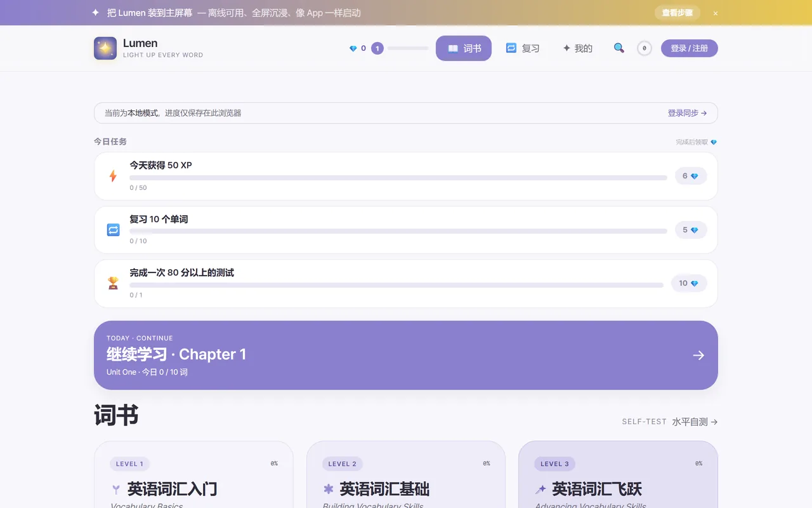Click the 今日任务 heading
This screenshot has height=508, width=812.
[x=110, y=142]
